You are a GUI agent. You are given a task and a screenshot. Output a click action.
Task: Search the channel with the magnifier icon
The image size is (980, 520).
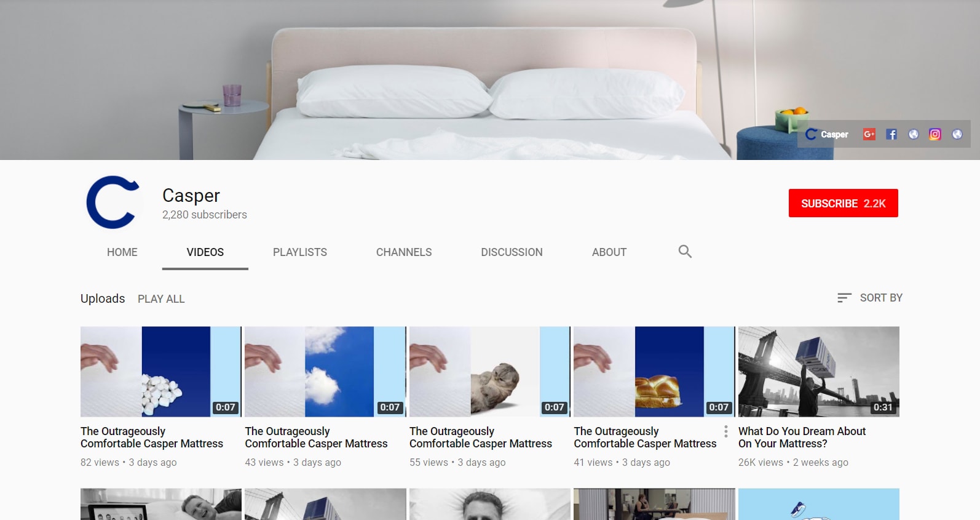click(685, 251)
